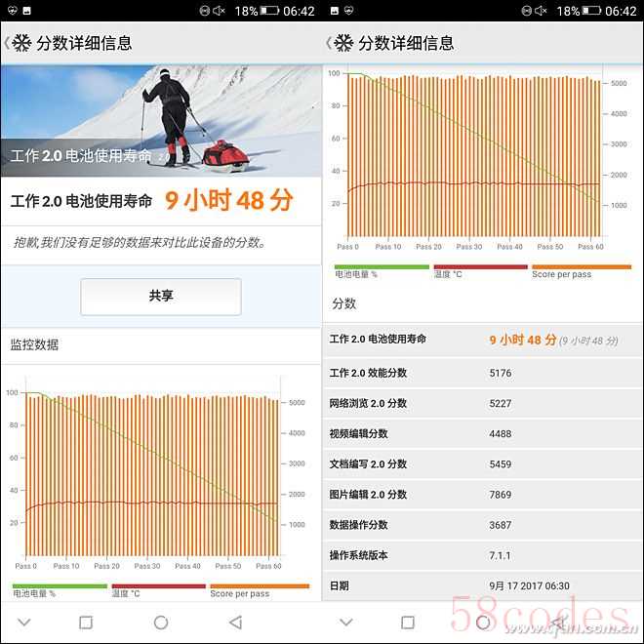Tap the snowflake logo in right phone header
The image size is (644, 644).
(x=343, y=43)
